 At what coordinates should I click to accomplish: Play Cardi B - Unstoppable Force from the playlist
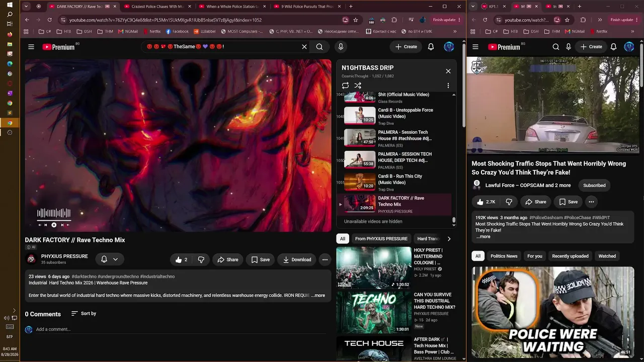397,116
